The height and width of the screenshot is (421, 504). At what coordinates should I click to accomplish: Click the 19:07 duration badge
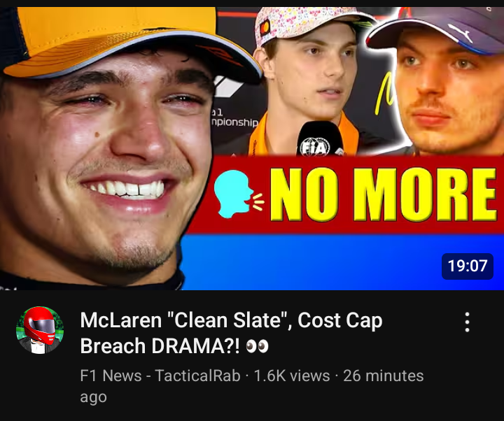tap(468, 266)
